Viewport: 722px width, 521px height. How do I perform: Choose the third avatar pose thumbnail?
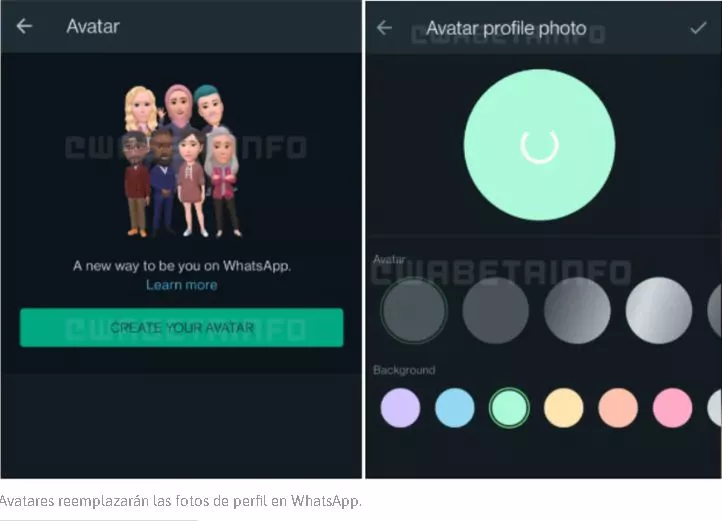(577, 310)
